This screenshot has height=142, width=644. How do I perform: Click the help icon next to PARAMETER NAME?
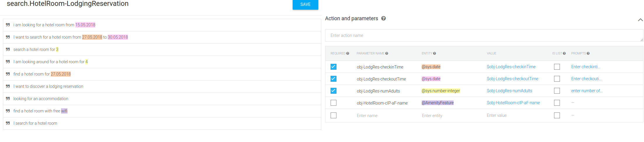[x=387, y=53]
